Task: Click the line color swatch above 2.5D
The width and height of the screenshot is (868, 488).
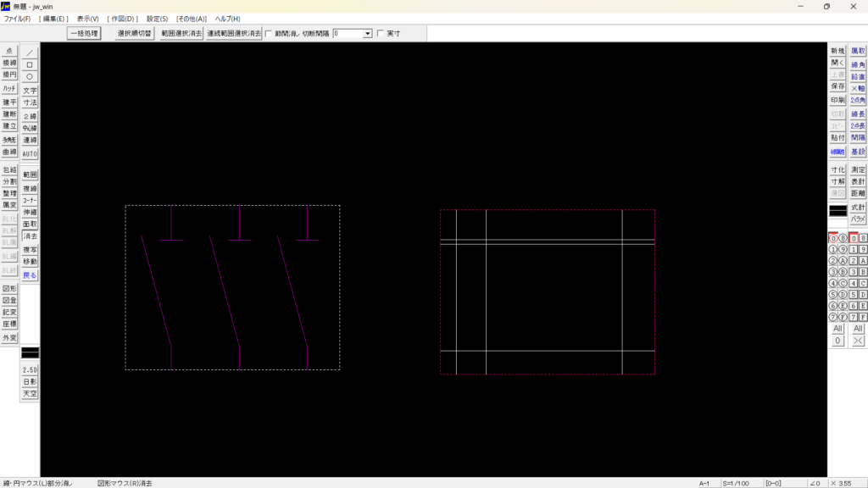Action: [30, 352]
